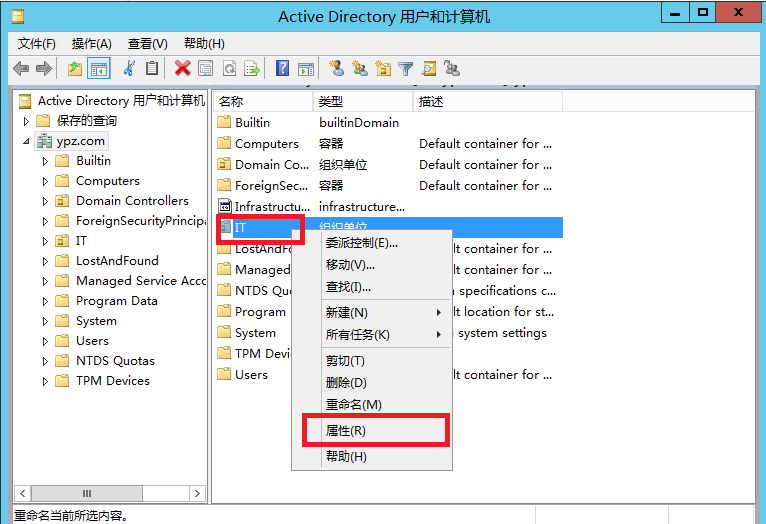Expand the New (新建) submenu
The width and height of the screenshot is (766, 524).
tap(384, 313)
